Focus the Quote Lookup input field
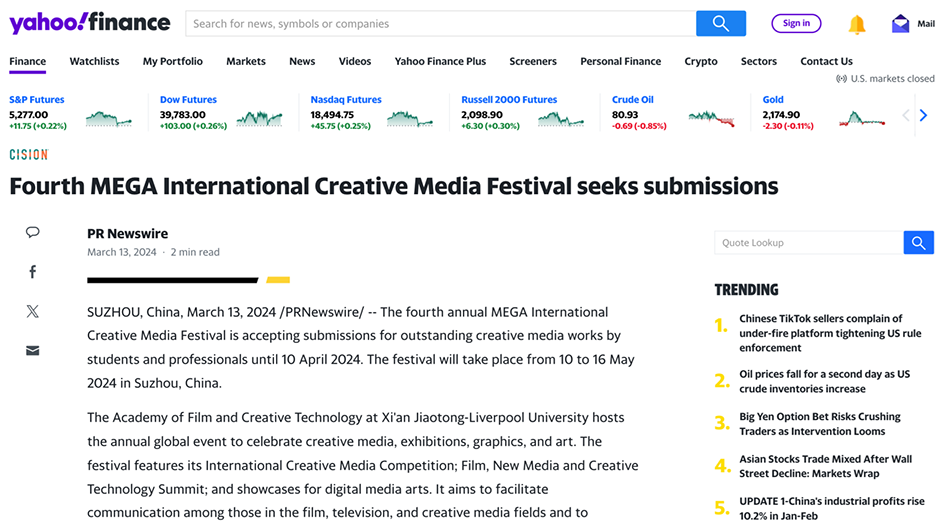 point(809,243)
